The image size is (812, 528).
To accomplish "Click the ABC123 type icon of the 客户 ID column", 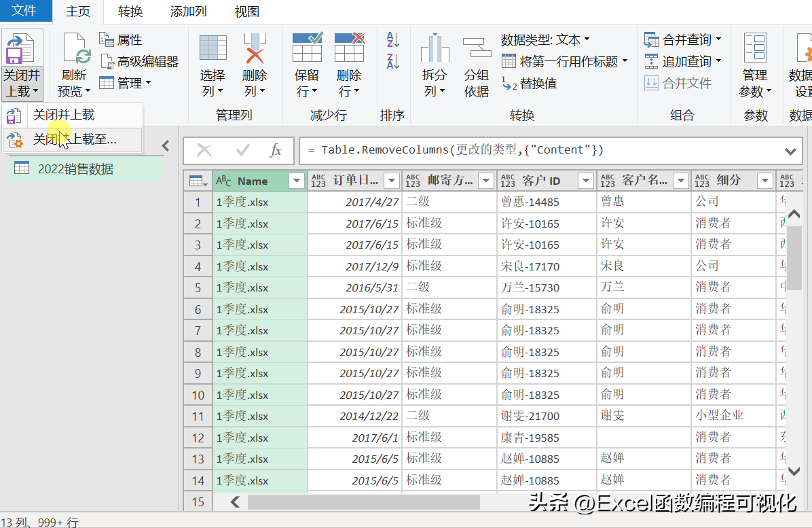I will point(508,180).
